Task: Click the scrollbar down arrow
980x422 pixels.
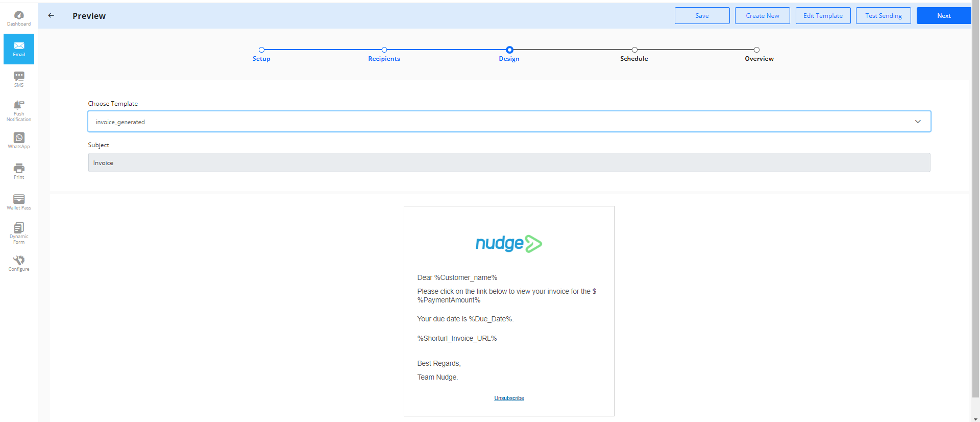Action: pyautogui.click(x=976, y=419)
